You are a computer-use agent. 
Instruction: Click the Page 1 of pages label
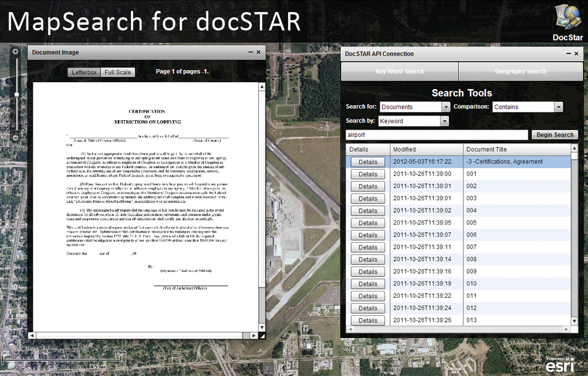tap(182, 71)
